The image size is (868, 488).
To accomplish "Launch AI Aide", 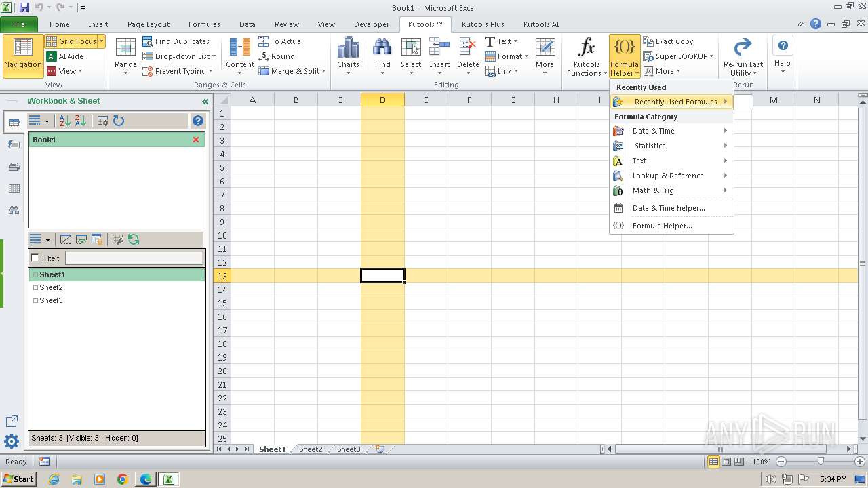I will [x=65, y=56].
